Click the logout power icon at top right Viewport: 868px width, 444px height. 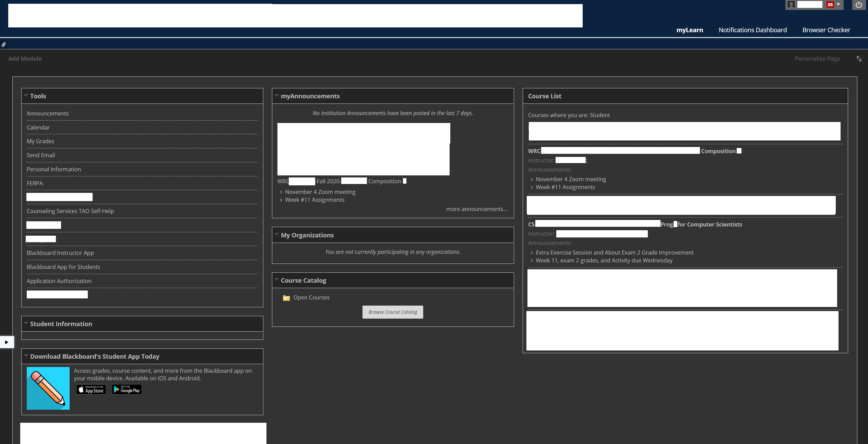point(859,5)
